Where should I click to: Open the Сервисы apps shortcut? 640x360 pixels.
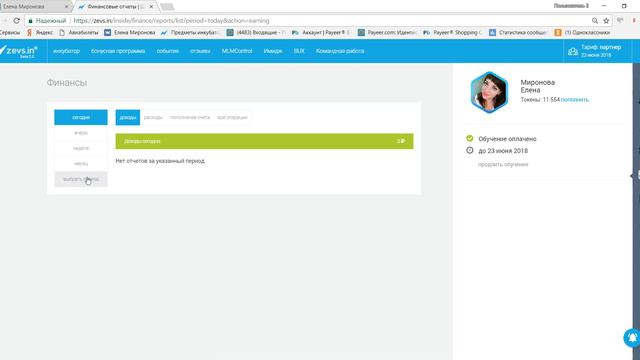tap(10, 32)
